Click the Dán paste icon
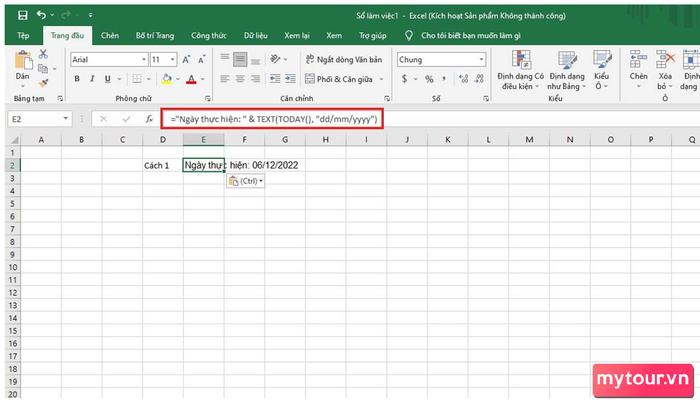The height and width of the screenshot is (405, 700). click(x=23, y=61)
